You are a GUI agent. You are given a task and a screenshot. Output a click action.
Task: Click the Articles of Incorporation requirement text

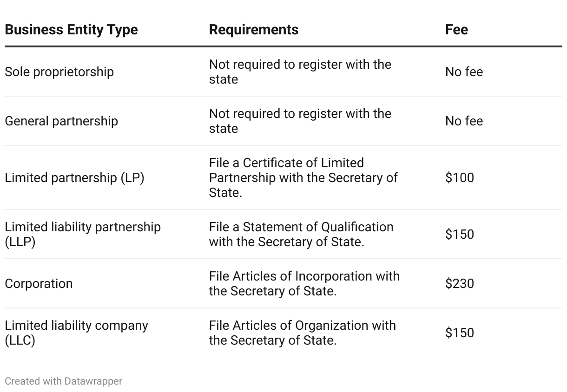pyautogui.click(x=304, y=284)
